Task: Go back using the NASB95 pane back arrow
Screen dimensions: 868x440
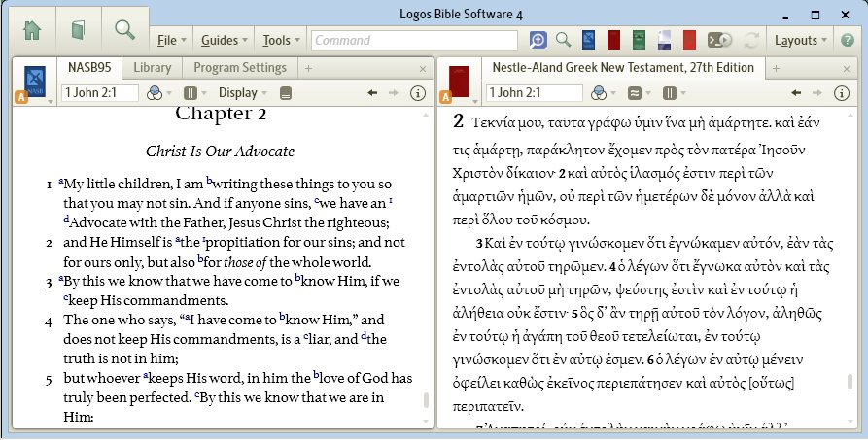Action: [x=372, y=93]
